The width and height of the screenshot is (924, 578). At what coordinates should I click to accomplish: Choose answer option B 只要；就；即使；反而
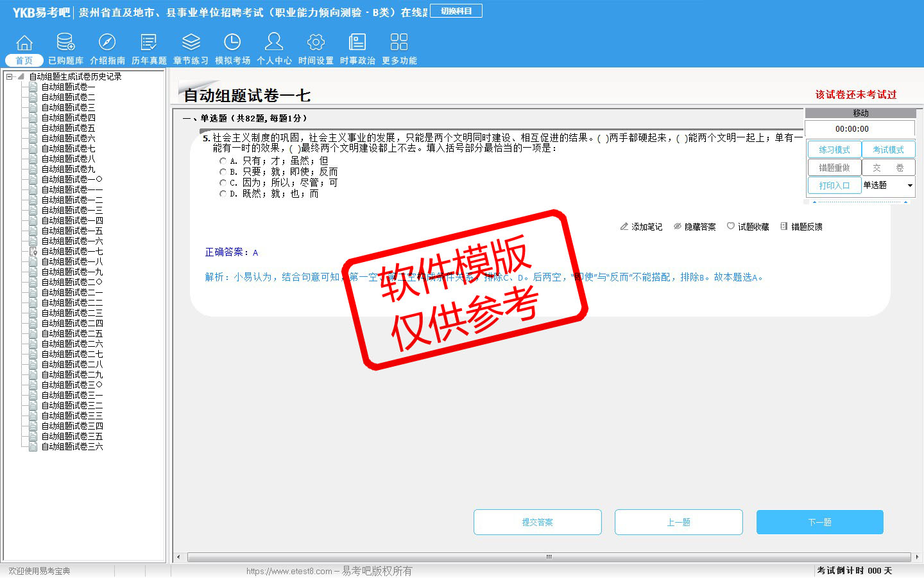(223, 172)
